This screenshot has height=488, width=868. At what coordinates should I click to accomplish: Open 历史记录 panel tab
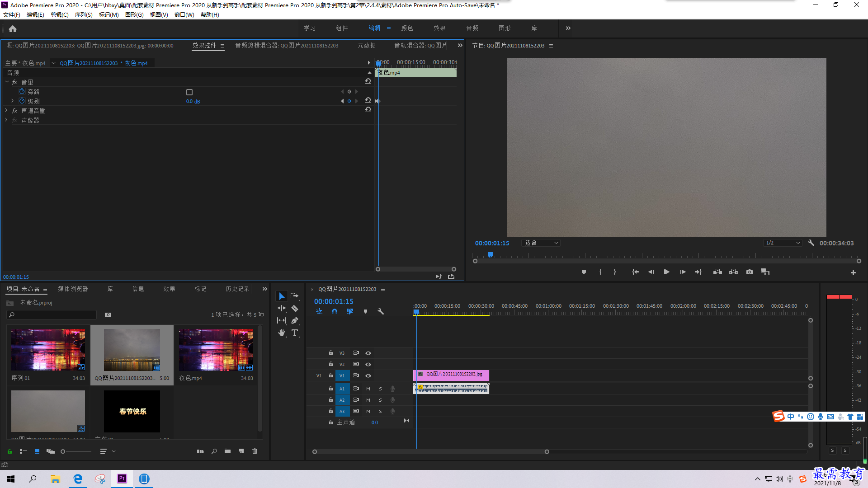click(x=237, y=289)
